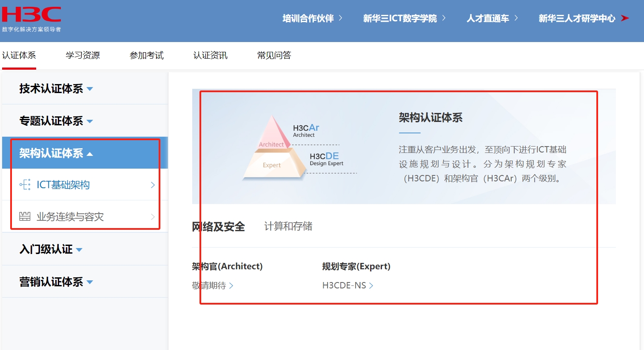Open 新华三ICT数字学院 link
The height and width of the screenshot is (350, 644).
[400, 18]
